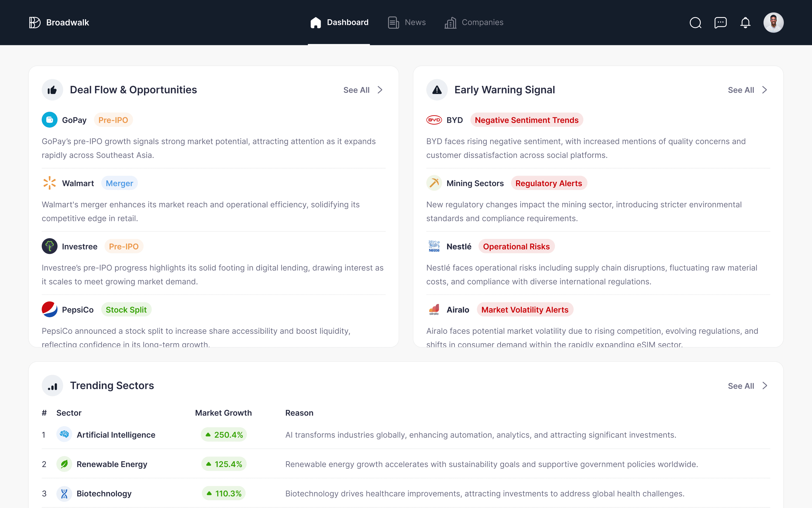Select the BYD company logo
The image size is (812, 508).
click(x=434, y=119)
